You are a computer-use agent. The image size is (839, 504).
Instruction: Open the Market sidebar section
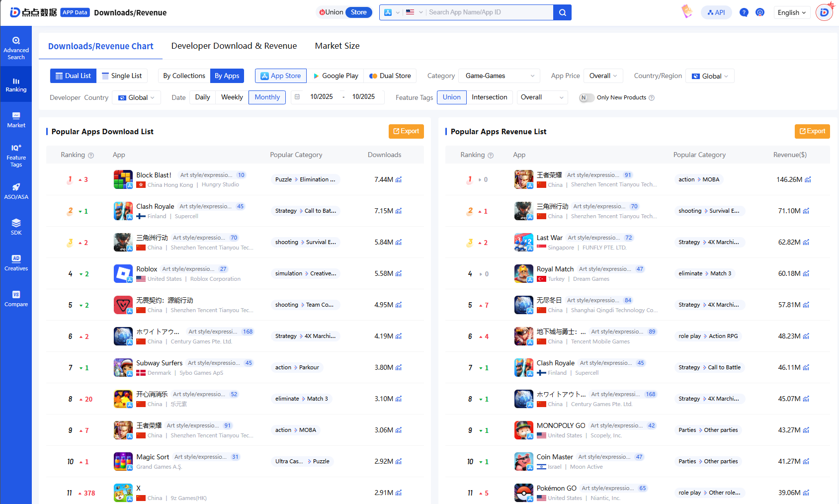[16, 120]
